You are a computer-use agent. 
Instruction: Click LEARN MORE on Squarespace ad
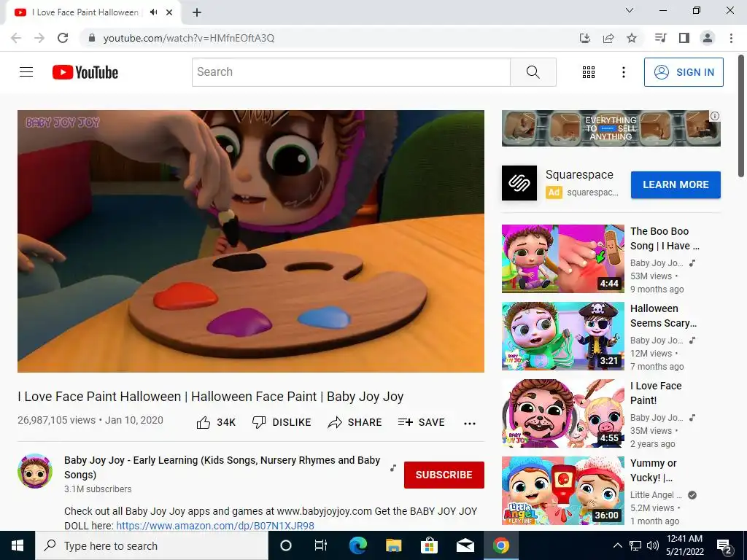(676, 184)
